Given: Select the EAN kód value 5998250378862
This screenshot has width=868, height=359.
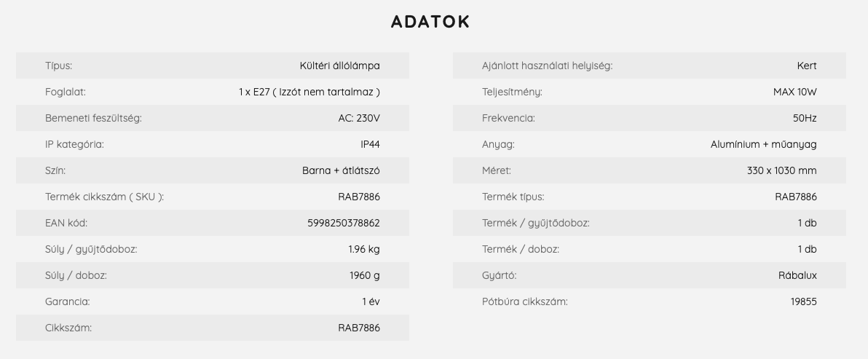Looking at the screenshot, I should click(x=343, y=223).
